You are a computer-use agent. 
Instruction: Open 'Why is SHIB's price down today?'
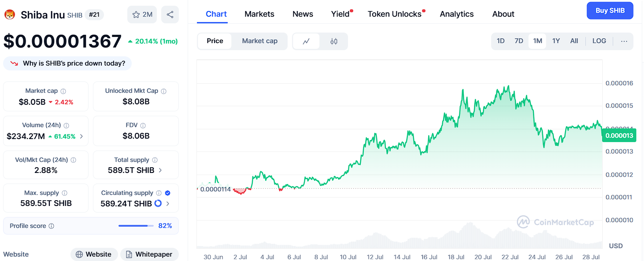click(67, 63)
